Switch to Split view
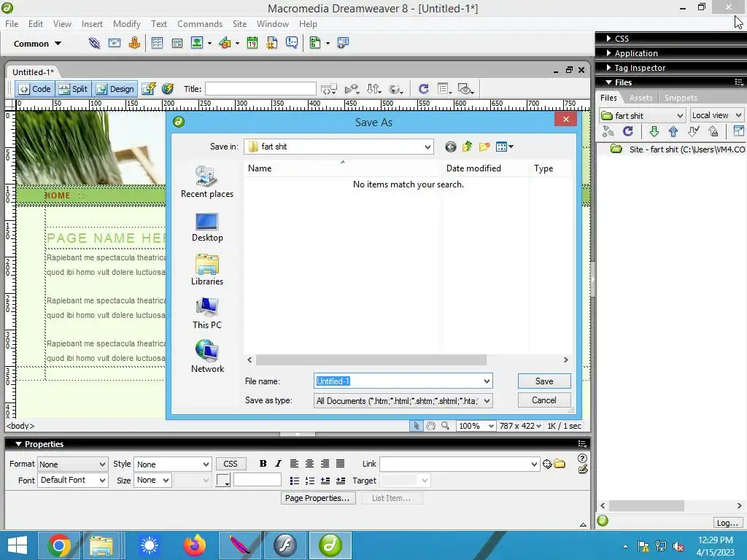Image resolution: width=747 pixels, height=560 pixels. [74, 89]
